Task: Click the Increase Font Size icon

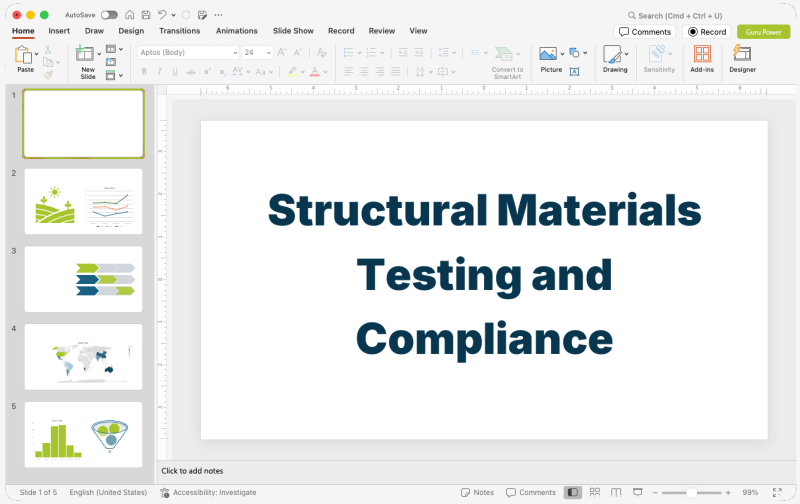Action: tap(282, 52)
